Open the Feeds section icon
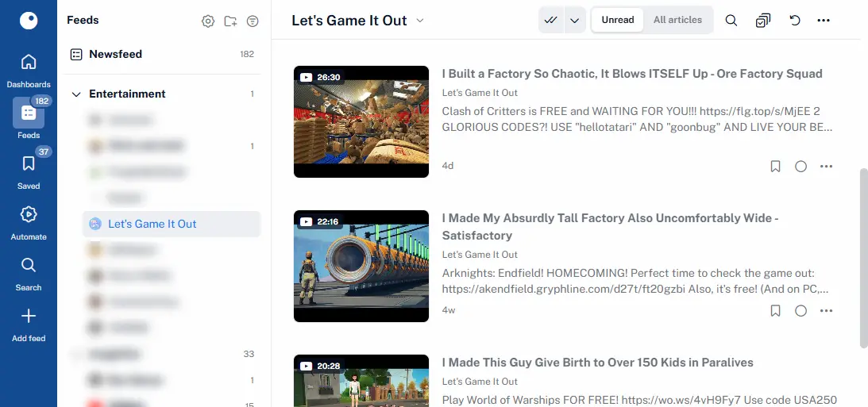The image size is (868, 407). pos(29,113)
